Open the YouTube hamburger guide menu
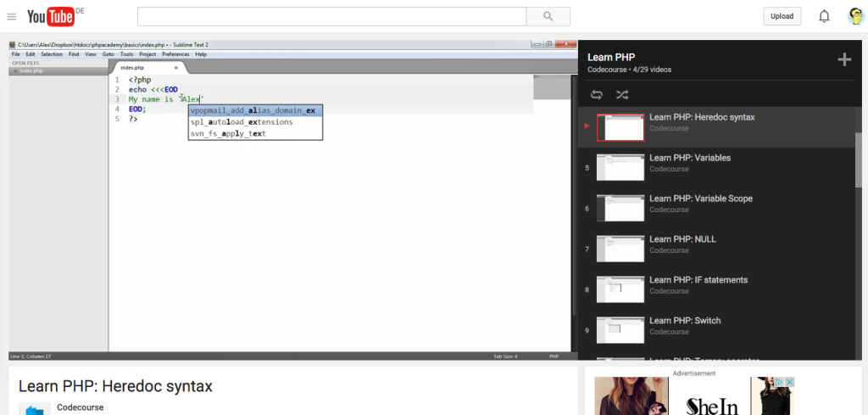The image size is (868, 415). (12, 16)
